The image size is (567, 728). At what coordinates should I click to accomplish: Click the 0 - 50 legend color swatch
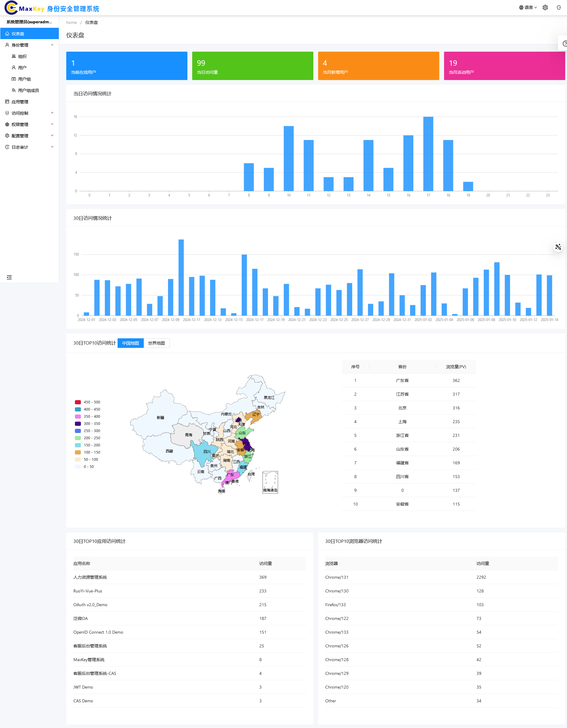pos(78,467)
